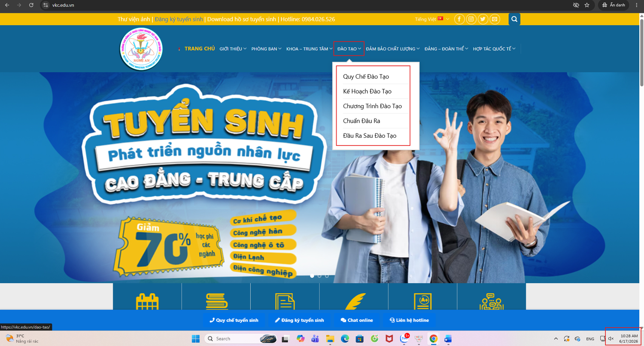Go to TRANG CHỦ home page
This screenshot has height=346, width=644.
[x=199, y=49]
